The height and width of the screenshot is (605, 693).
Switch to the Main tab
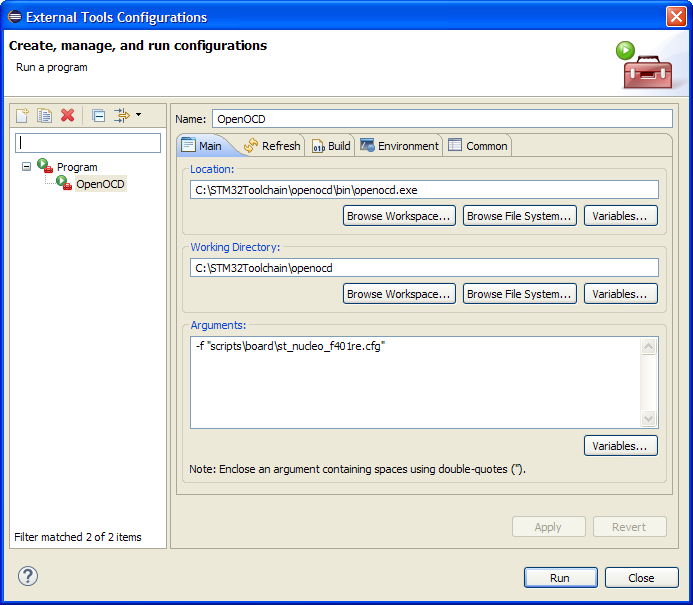(x=202, y=146)
